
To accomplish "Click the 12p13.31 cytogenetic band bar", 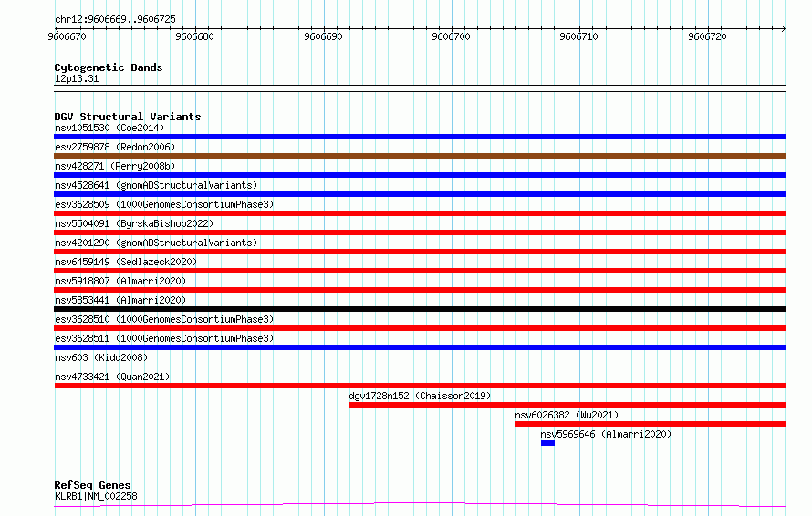I will pyautogui.click(x=420, y=88).
